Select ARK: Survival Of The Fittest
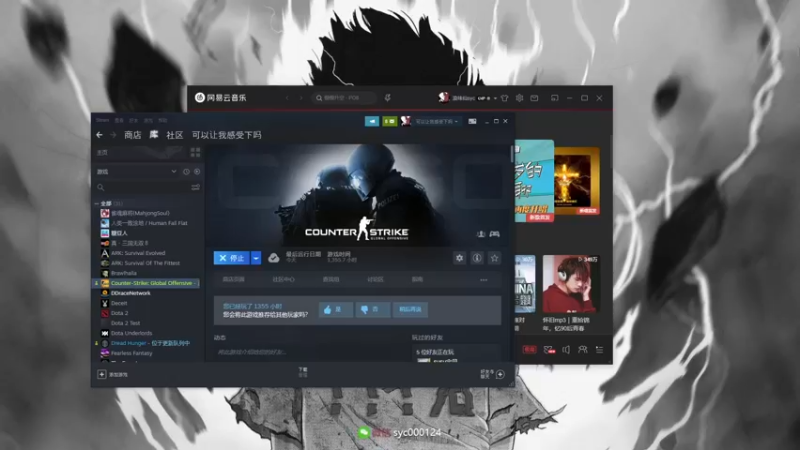The width and height of the screenshot is (800, 450). pyautogui.click(x=140, y=263)
